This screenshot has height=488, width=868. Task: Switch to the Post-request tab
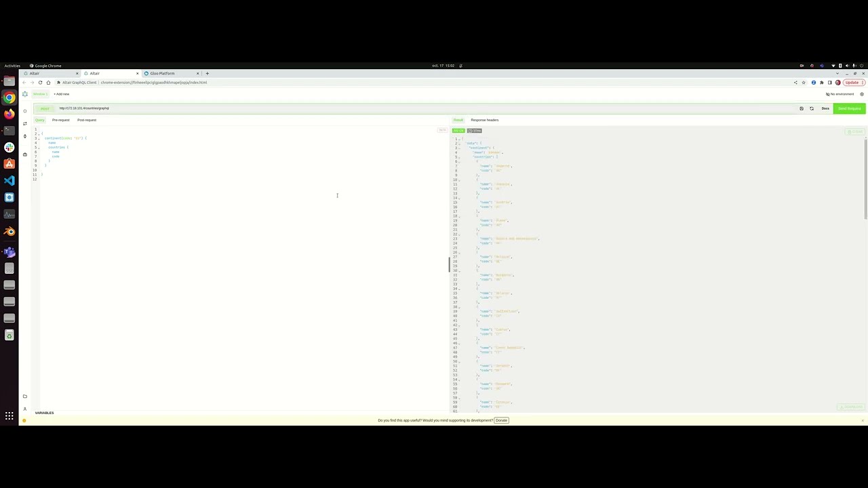point(87,120)
